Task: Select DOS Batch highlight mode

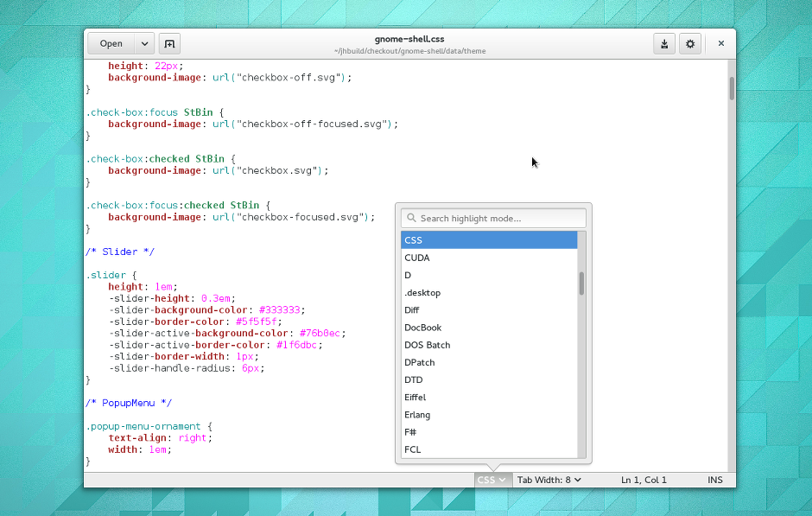Action: tap(489, 345)
